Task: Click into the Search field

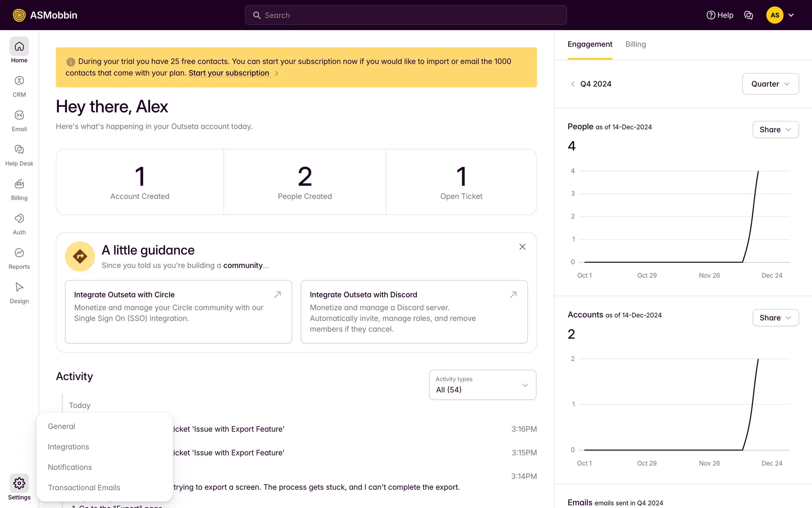Action: [x=406, y=15]
